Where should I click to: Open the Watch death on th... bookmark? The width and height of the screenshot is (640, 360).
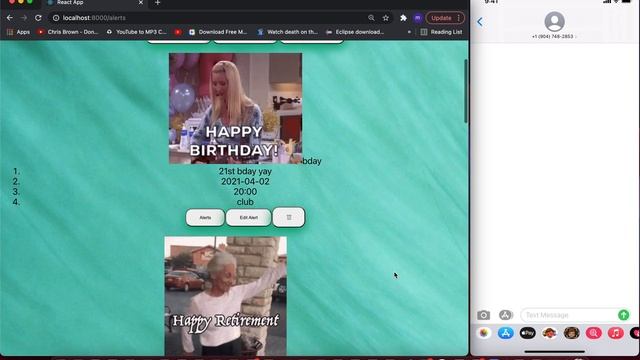point(287,32)
